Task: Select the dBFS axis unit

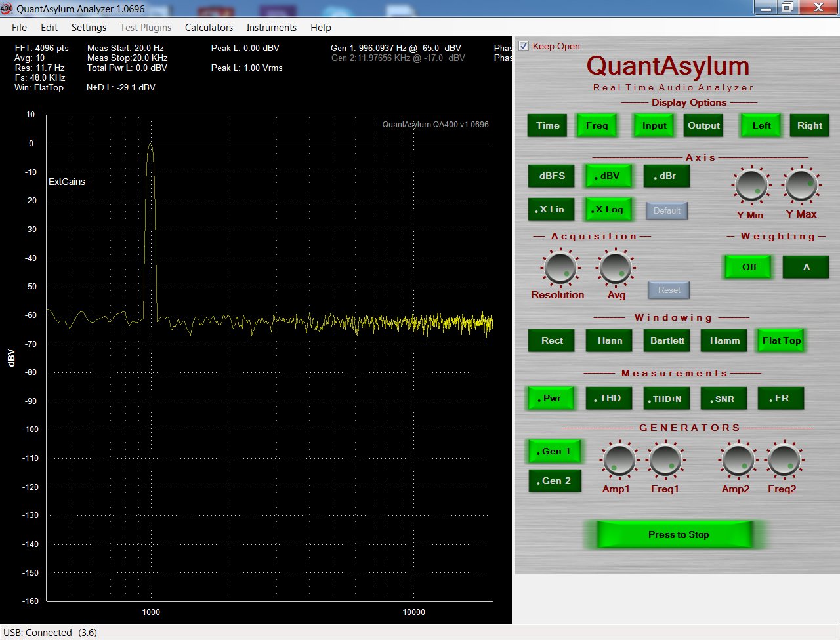Action: [552, 176]
